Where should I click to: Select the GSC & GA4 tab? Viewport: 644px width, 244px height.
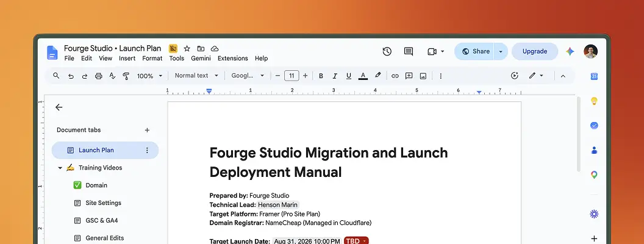(102, 221)
